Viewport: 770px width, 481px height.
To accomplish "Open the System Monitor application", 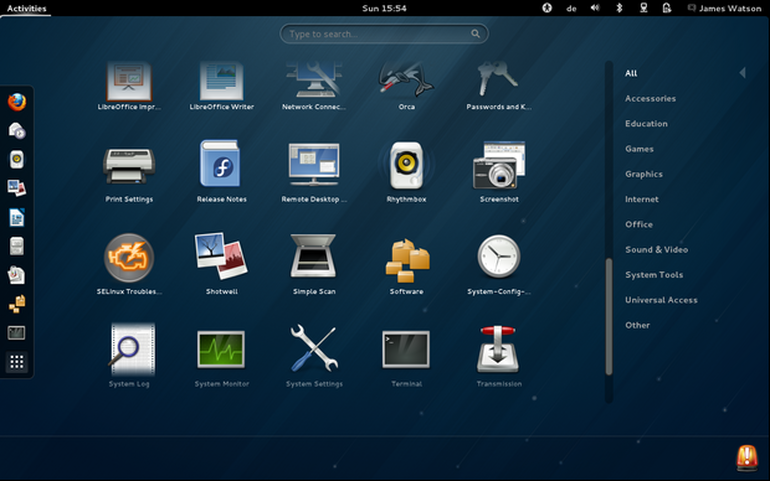I will tap(221, 356).
